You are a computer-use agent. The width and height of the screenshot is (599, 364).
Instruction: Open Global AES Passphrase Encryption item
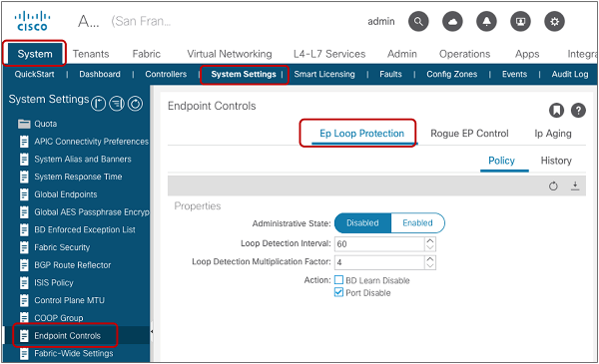pos(91,211)
